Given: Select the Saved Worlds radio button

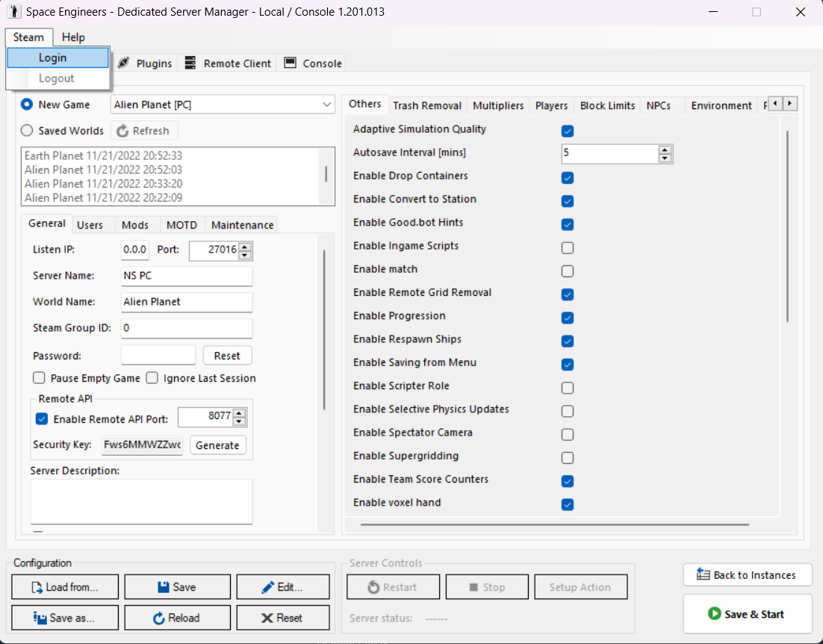Looking at the screenshot, I should (x=27, y=131).
